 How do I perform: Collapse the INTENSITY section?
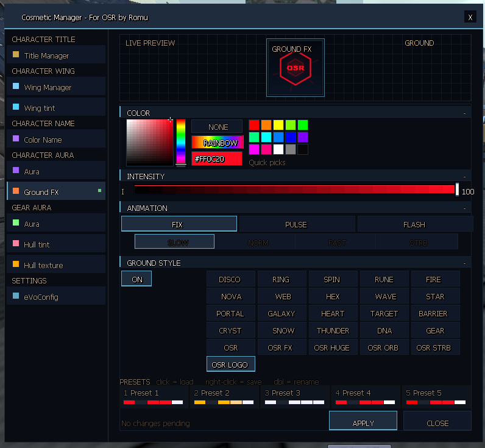464,177
